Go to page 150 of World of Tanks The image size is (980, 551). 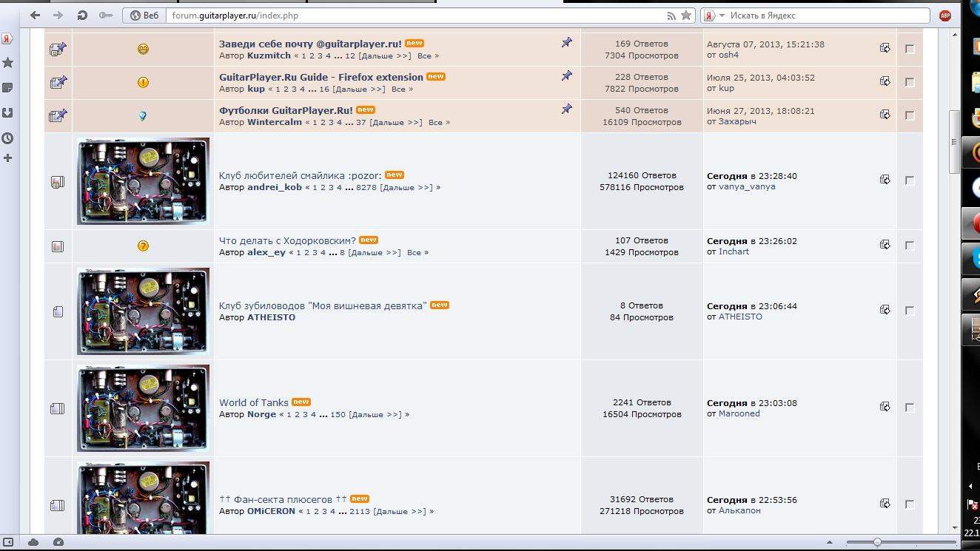pos(338,415)
